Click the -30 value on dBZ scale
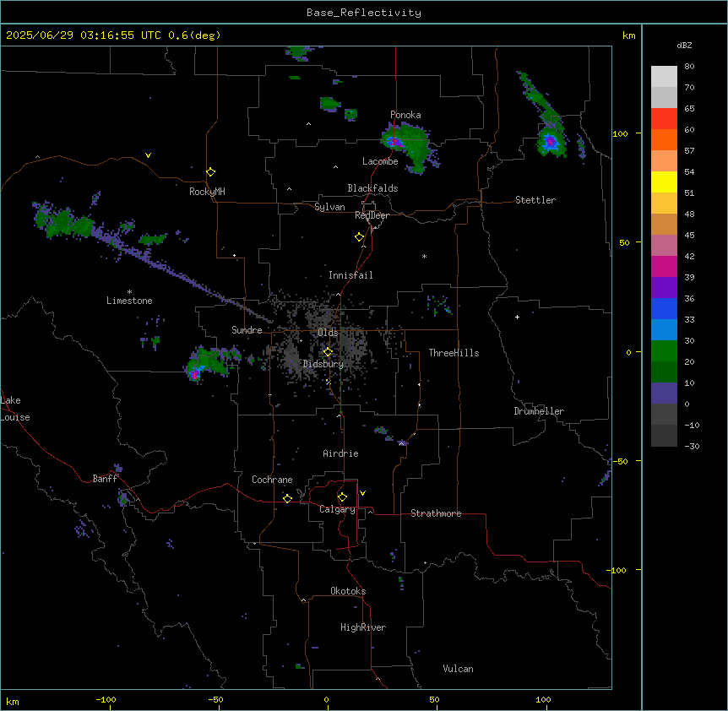Image resolution: width=728 pixels, height=711 pixels. 692,447
